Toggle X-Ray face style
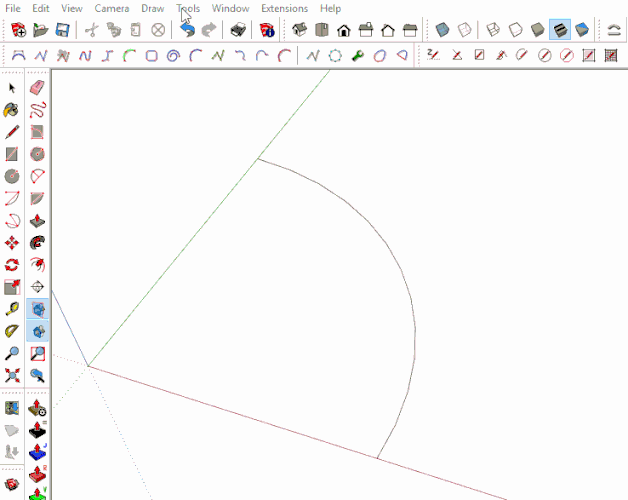Viewport: 628px width, 500px height. tap(442, 30)
